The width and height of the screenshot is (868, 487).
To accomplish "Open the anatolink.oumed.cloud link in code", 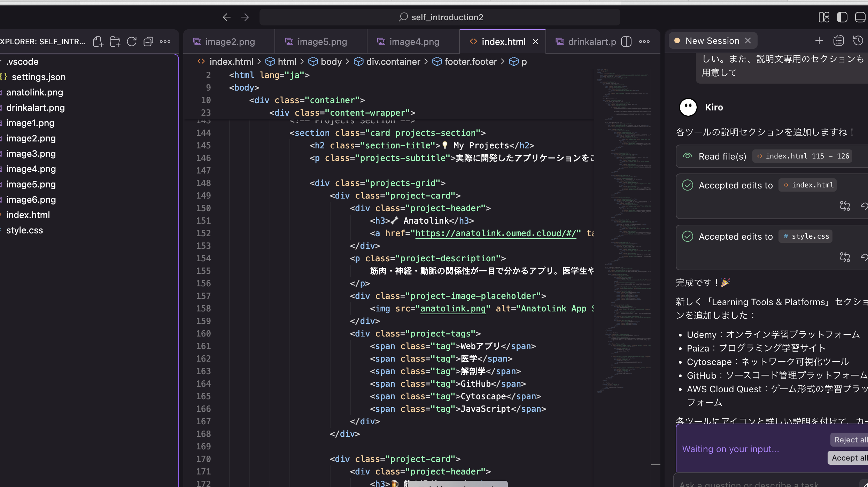I will [496, 233].
